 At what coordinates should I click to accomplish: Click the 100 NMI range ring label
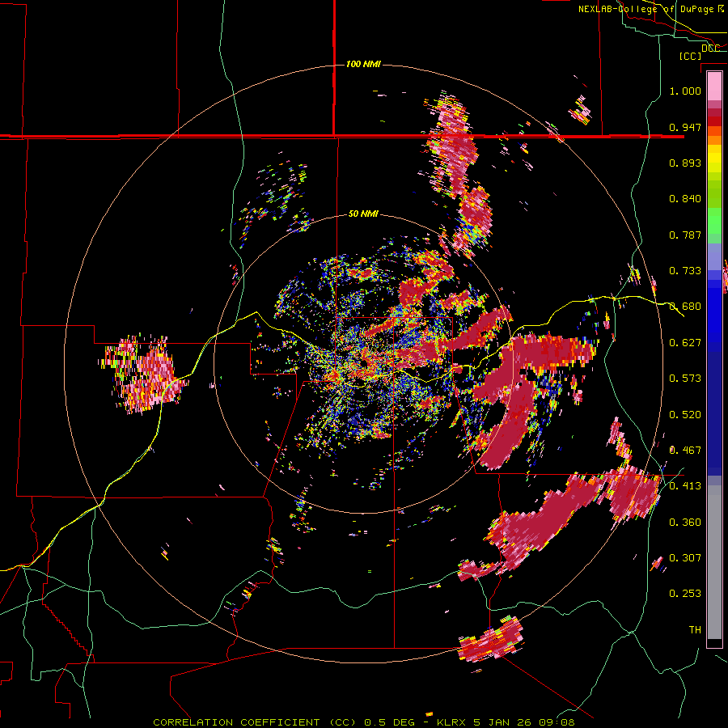(363, 64)
